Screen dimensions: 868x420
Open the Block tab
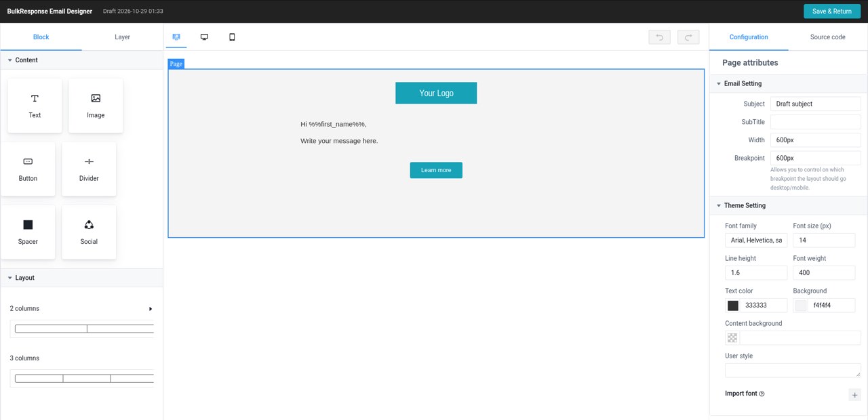[x=41, y=37]
